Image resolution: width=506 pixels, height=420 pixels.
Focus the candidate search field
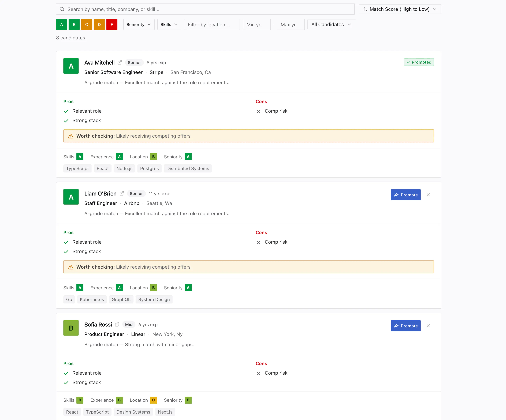click(205, 9)
